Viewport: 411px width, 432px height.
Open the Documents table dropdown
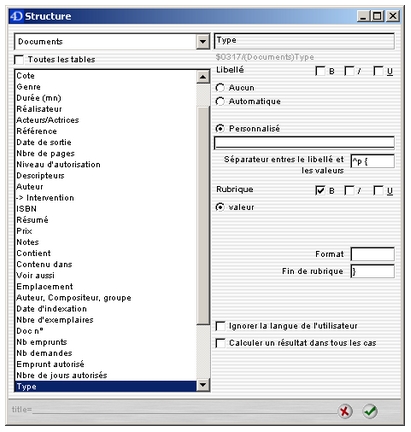coord(203,42)
